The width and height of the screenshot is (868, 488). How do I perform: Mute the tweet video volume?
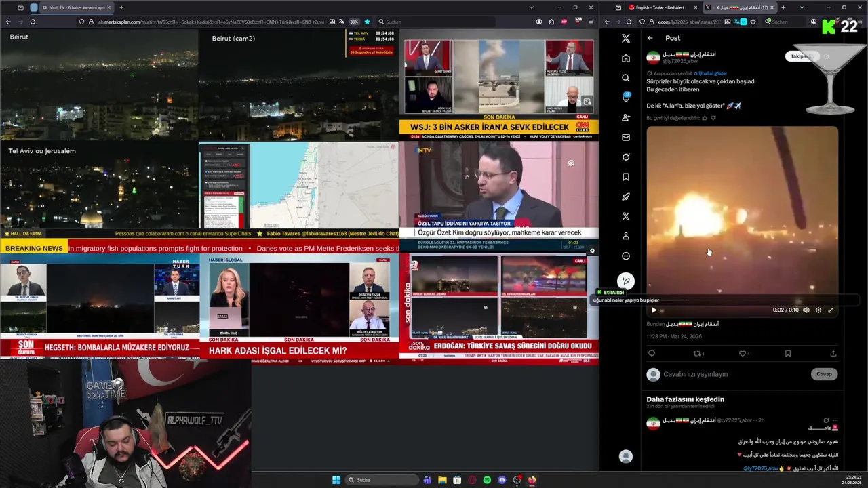tap(806, 310)
